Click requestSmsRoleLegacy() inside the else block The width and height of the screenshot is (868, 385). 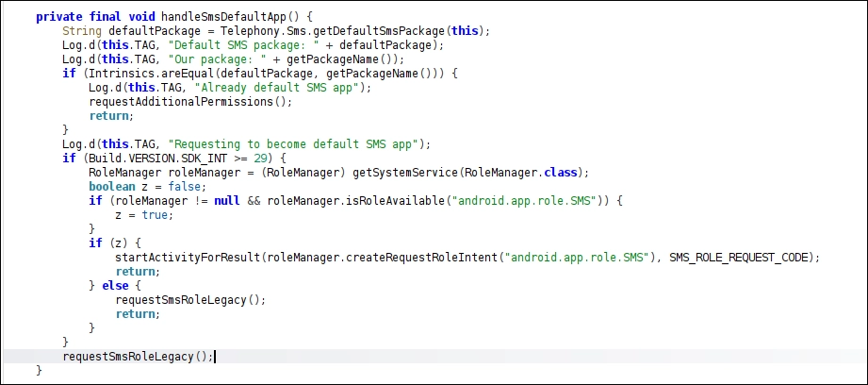click(188, 300)
